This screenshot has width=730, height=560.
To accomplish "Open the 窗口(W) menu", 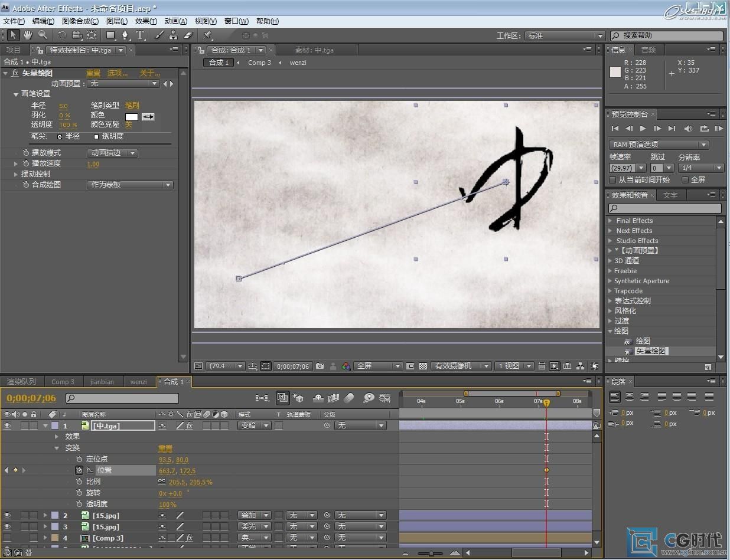I will coord(236,21).
